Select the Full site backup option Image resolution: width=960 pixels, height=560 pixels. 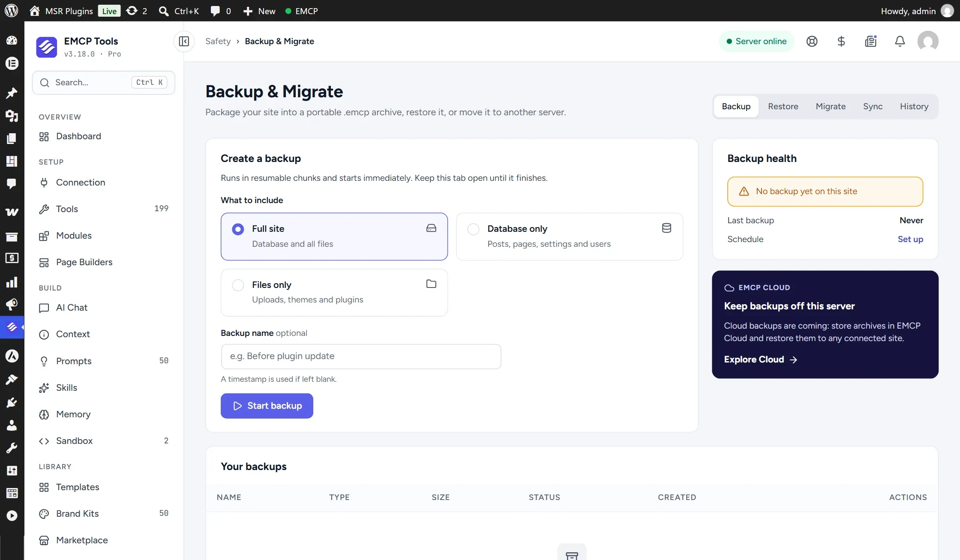tap(334, 237)
